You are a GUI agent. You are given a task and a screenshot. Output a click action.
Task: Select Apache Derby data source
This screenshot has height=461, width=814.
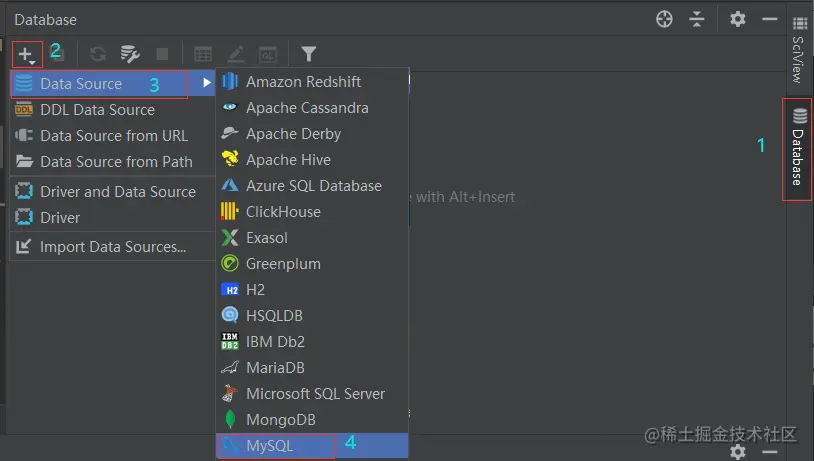pos(312,133)
